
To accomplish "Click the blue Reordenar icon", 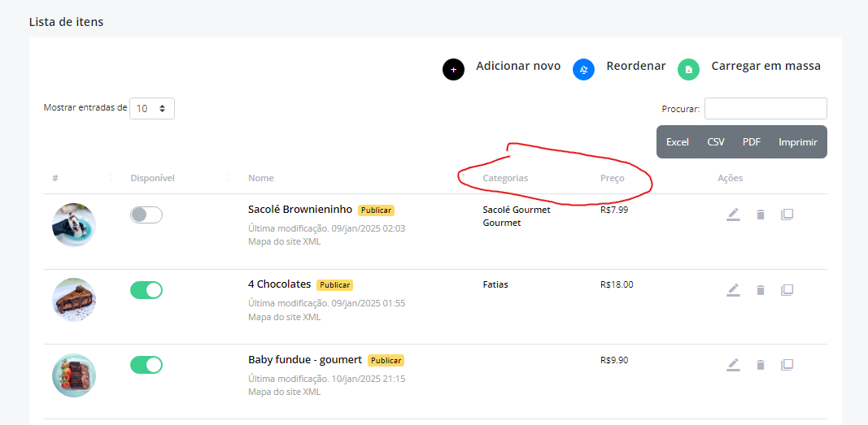I will tap(583, 70).
